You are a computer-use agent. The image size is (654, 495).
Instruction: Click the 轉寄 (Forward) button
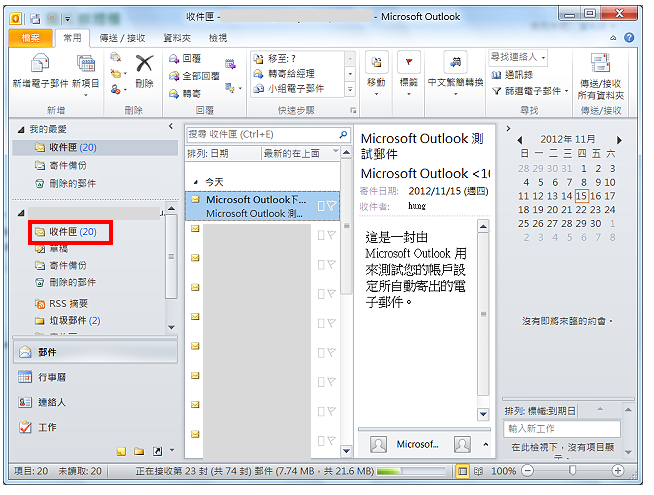[x=185, y=94]
